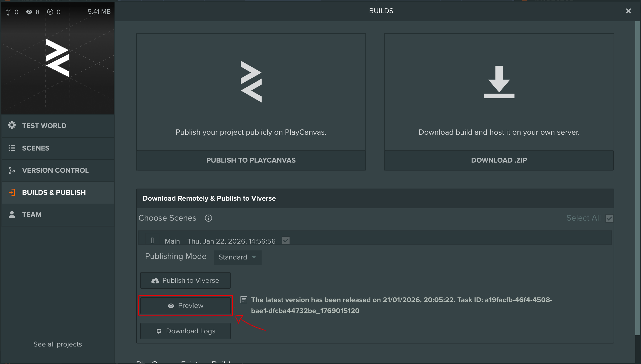
Task: Click the release log note icon
Action: click(244, 300)
